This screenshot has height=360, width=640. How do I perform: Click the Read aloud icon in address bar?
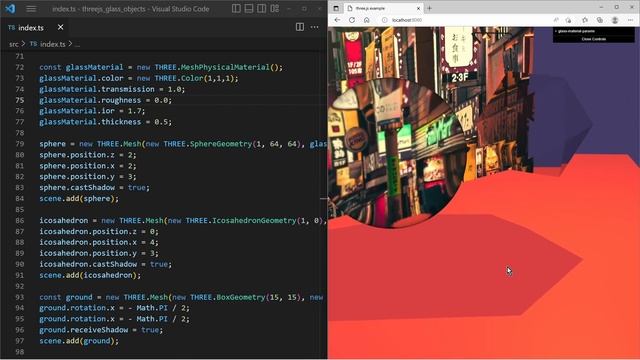pyautogui.click(x=556, y=20)
